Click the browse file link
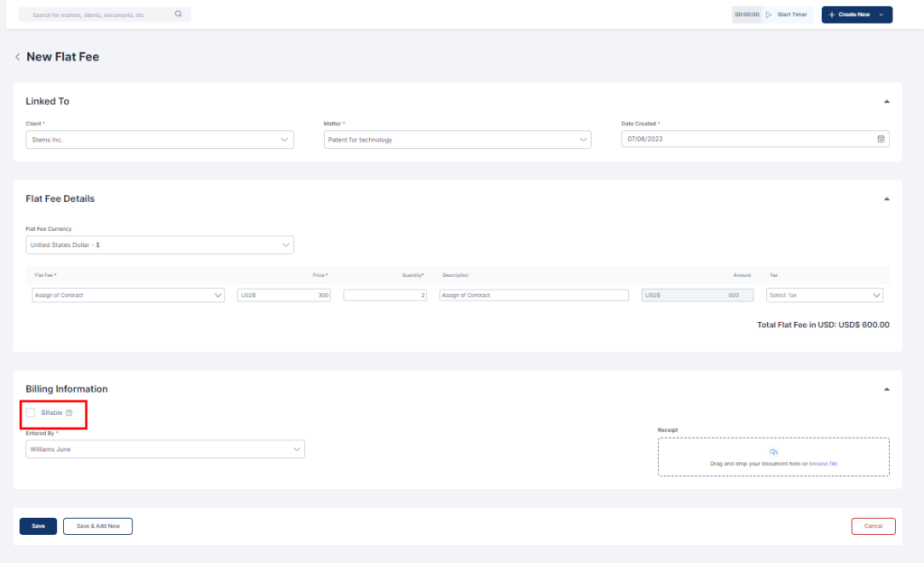The width and height of the screenshot is (924, 563). tap(823, 464)
